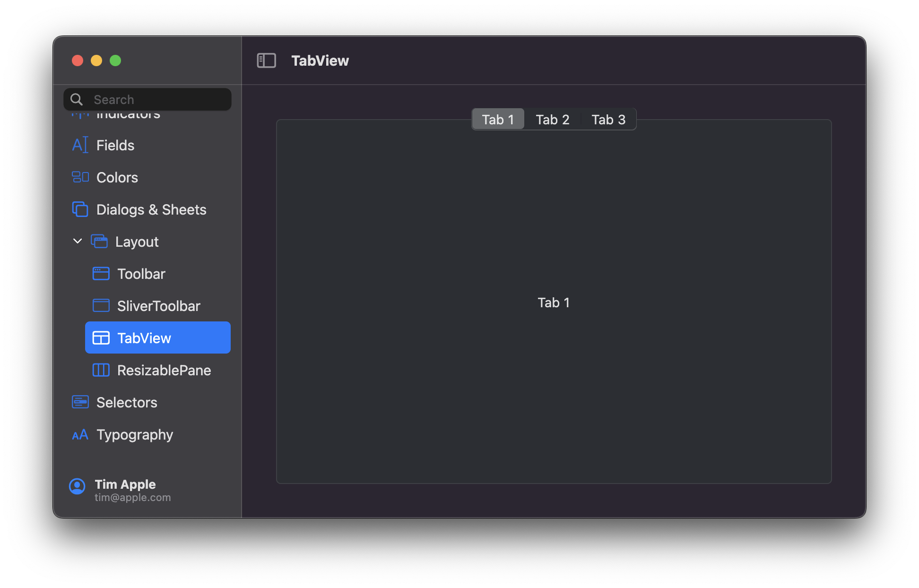This screenshot has width=919, height=588.
Task: Click the Dialogs & Sheets overlapping squares icon
Action: tap(80, 209)
